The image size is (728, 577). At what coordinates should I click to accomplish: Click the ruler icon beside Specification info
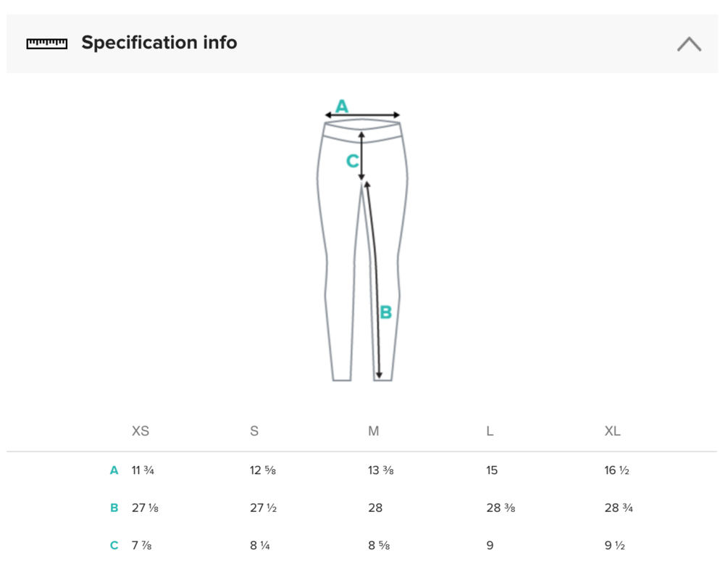pyautogui.click(x=47, y=43)
